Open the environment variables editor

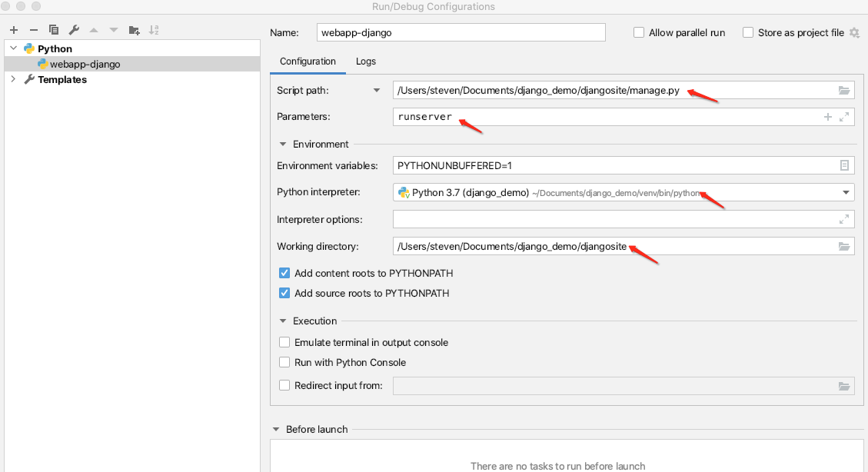843,165
